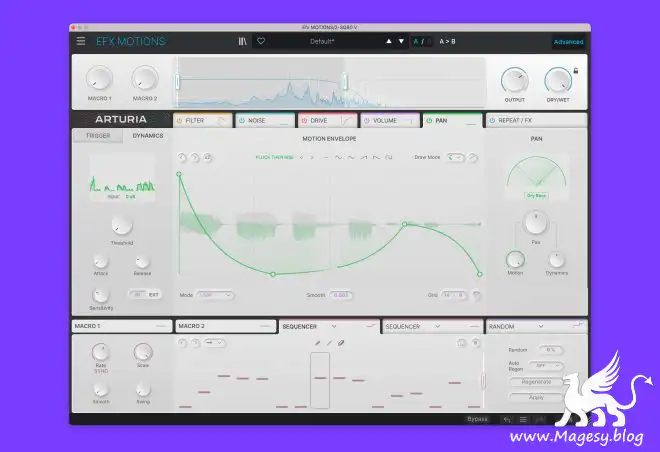Toggle the Drive module power button

[305, 120]
